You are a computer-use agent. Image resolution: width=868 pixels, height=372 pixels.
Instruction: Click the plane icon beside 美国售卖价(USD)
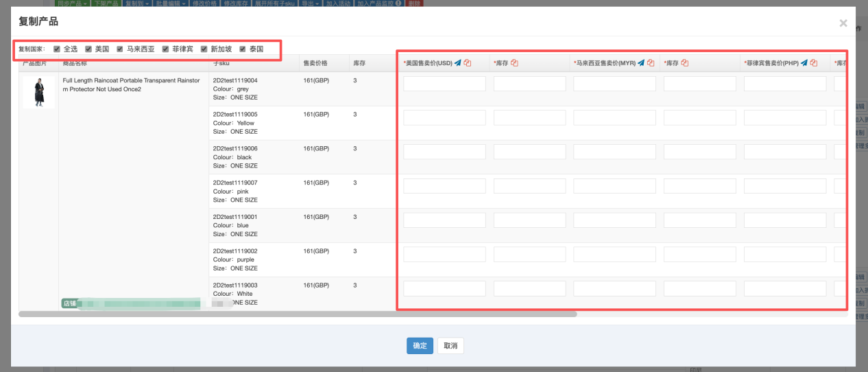pyautogui.click(x=458, y=63)
